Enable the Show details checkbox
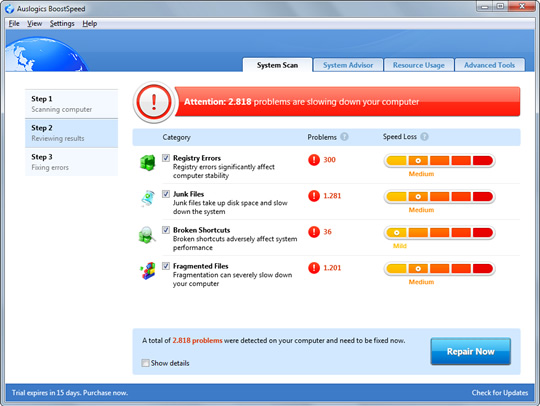 [x=145, y=363]
